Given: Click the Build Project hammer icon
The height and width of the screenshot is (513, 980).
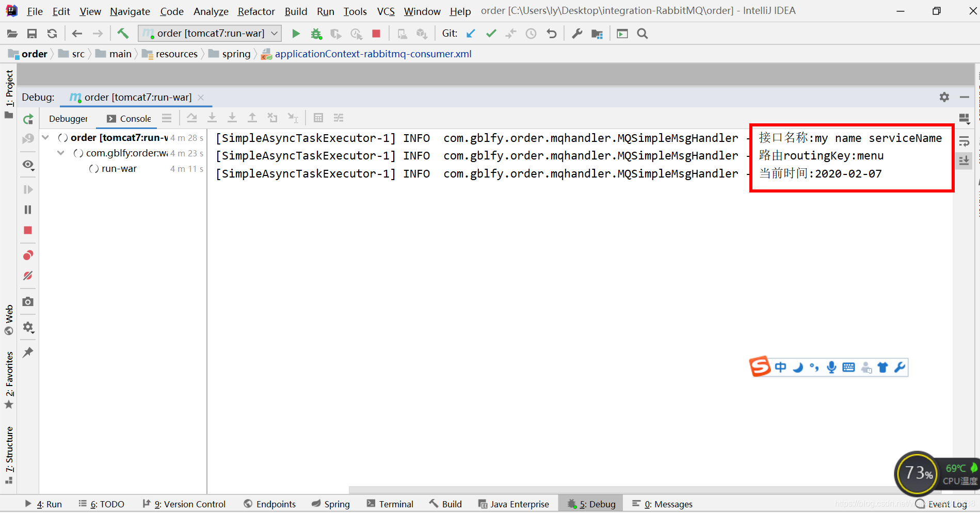Looking at the screenshot, I should click(123, 34).
